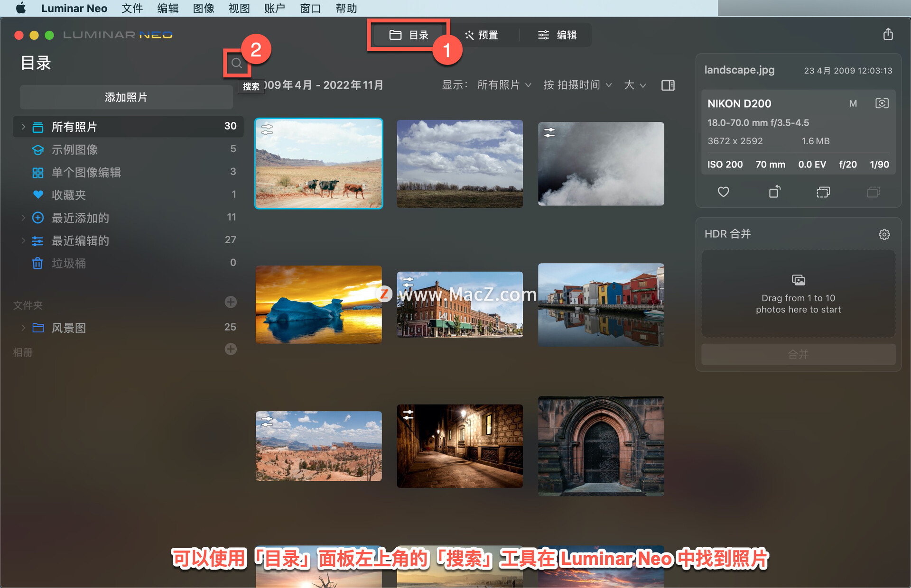Toggle the side panel layout icon
Viewport: 911px width, 588px height.
(x=668, y=85)
